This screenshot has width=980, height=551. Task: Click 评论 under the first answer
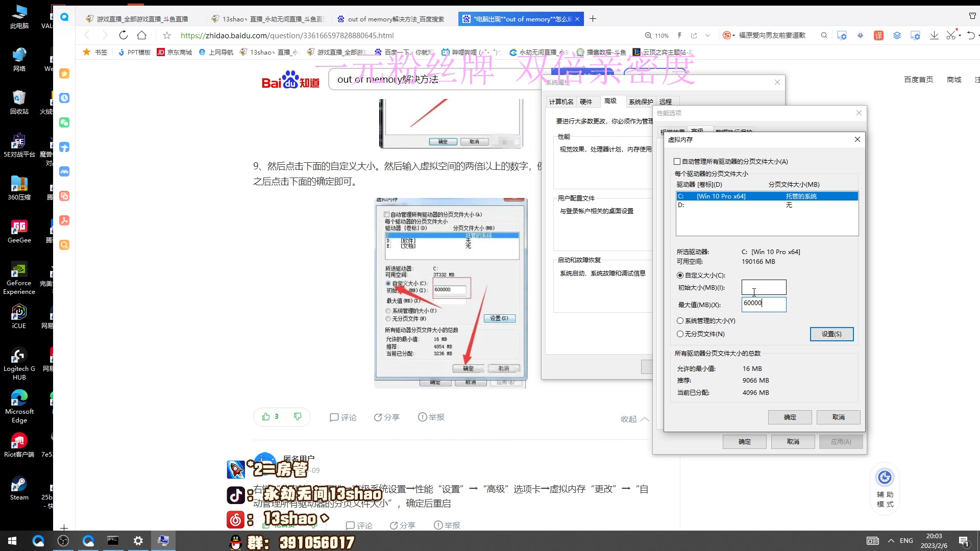[343, 417]
